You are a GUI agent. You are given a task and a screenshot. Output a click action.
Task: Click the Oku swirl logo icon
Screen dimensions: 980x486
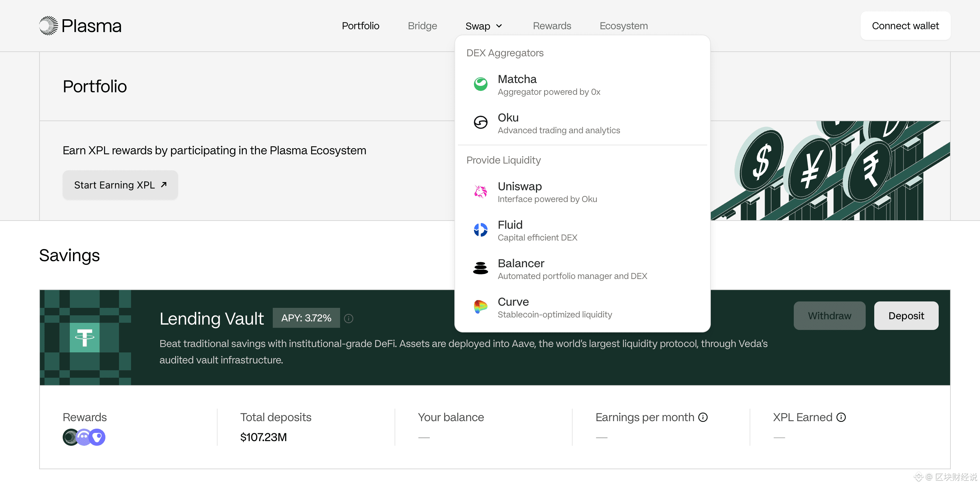tap(480, 123)
